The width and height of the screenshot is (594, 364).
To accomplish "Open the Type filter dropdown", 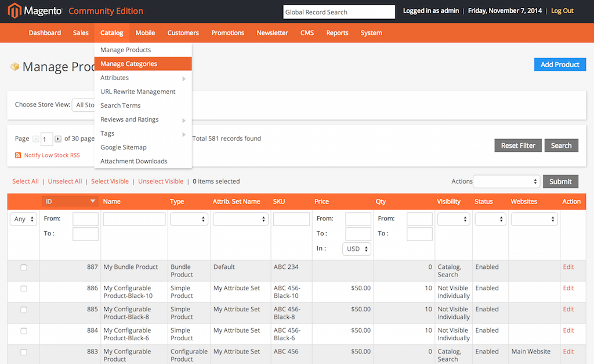I will 189,219.
